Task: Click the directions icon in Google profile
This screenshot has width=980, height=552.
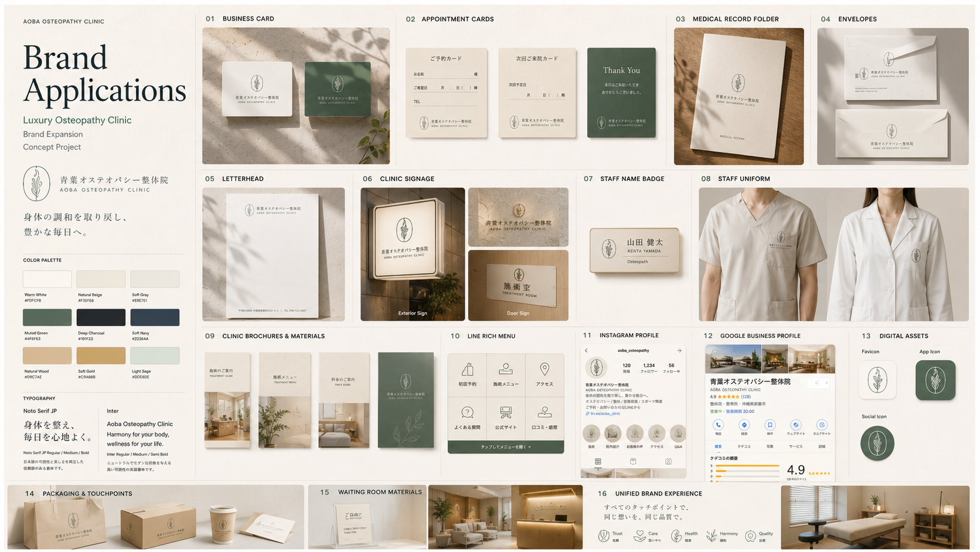Action: tap(744, 425)
